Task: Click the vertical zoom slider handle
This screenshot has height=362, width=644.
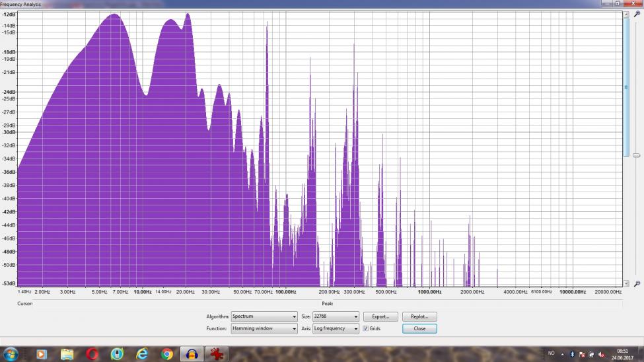Action: coord(636,155)
